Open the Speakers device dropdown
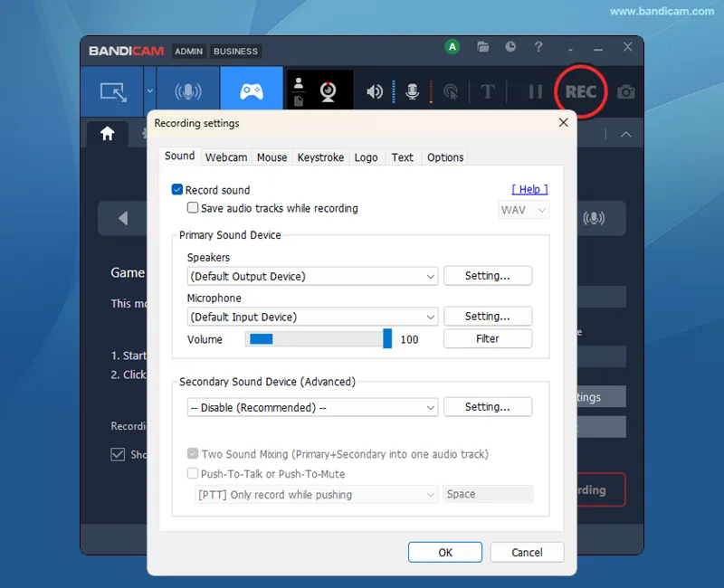 coord(312,277)
